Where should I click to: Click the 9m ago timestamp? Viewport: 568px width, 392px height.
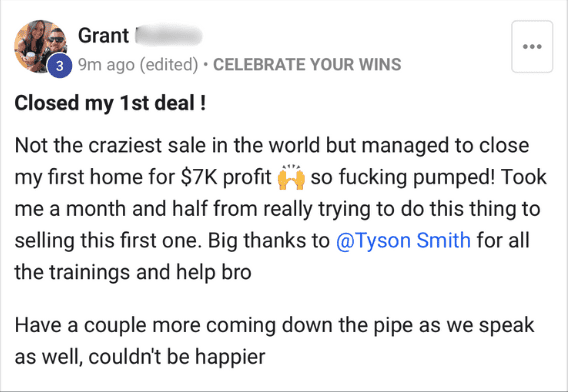point(107,65)
